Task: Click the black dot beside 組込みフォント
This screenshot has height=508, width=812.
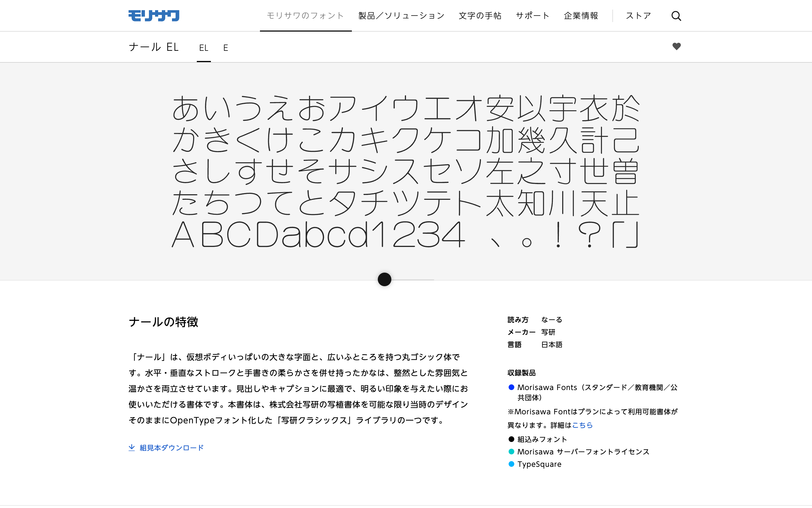Action: click(511, 439)
